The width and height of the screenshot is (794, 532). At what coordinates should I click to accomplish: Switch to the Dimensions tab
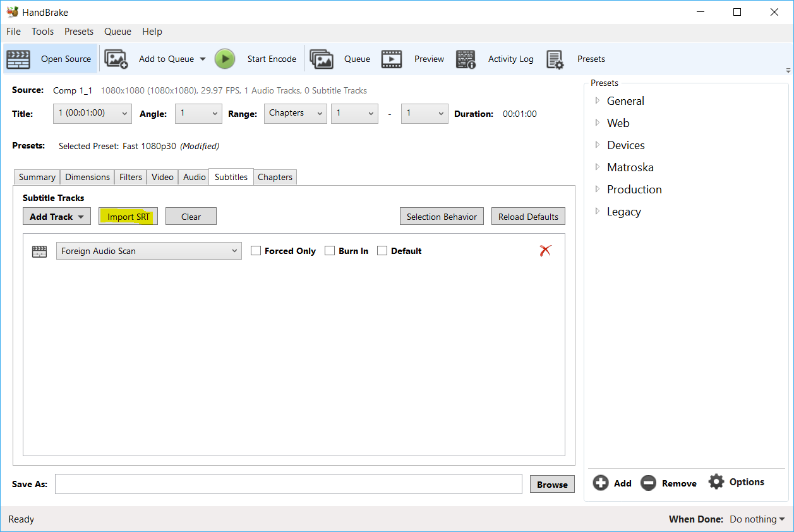pos(88,178)
